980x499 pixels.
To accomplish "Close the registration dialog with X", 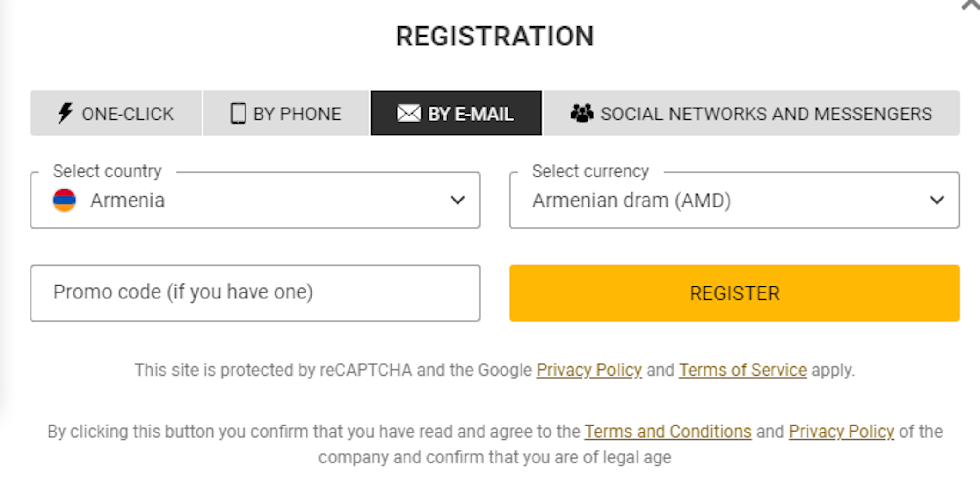I will pos(970,5).
